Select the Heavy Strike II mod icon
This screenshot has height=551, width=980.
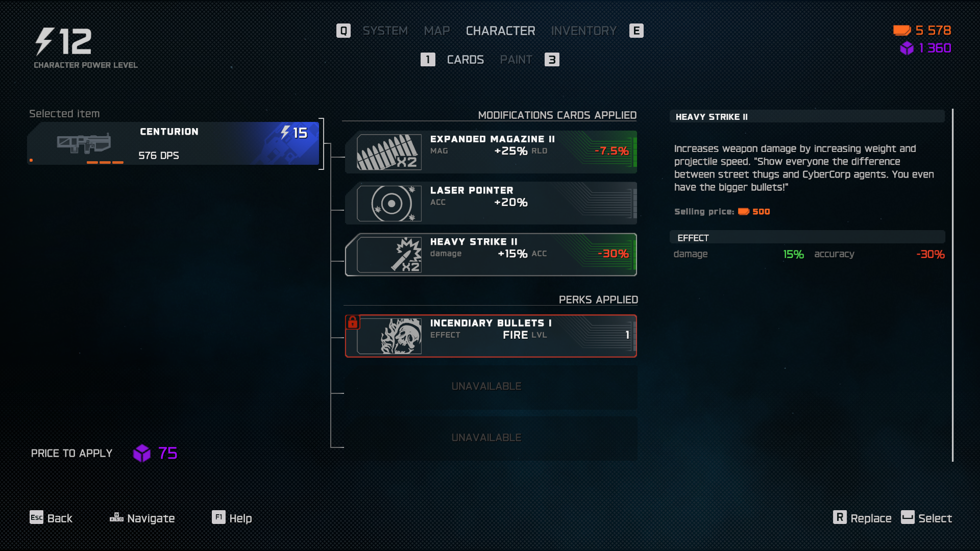390,254
